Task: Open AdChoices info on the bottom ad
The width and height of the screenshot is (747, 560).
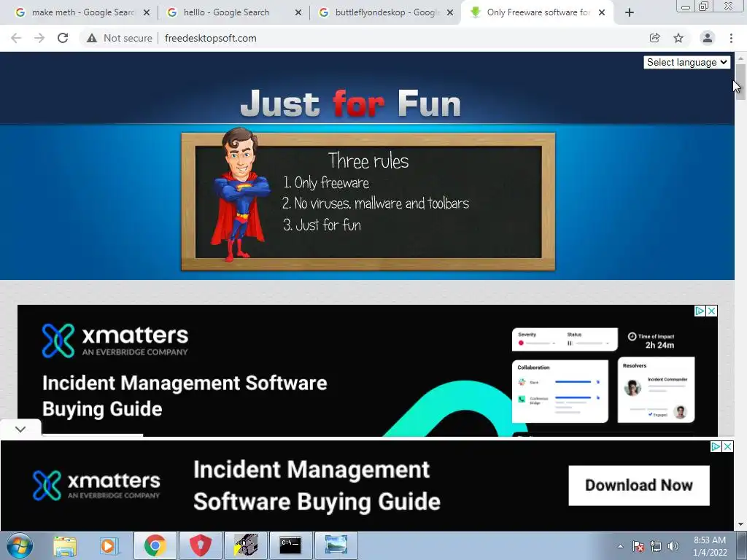Action: [x=716, y=447]
